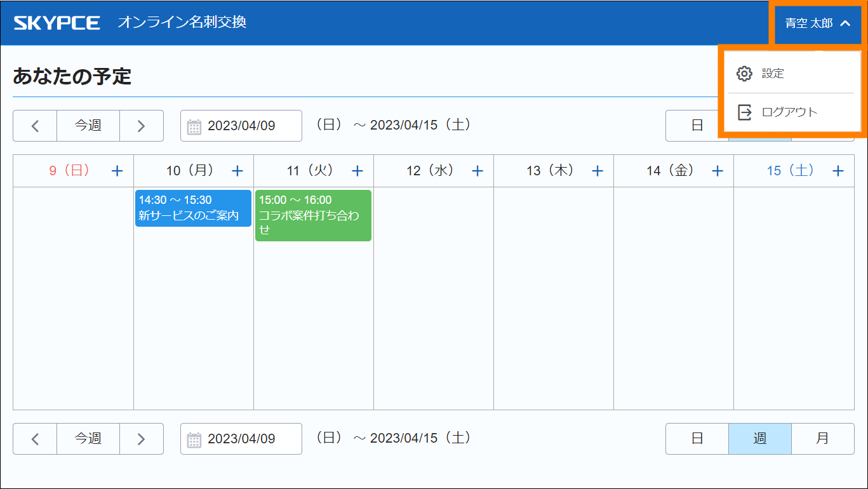Image resolution: width=868 pixels, height=489 pixels.
Task: Switch to 月 view at the bottom
Action: [822, 439]
